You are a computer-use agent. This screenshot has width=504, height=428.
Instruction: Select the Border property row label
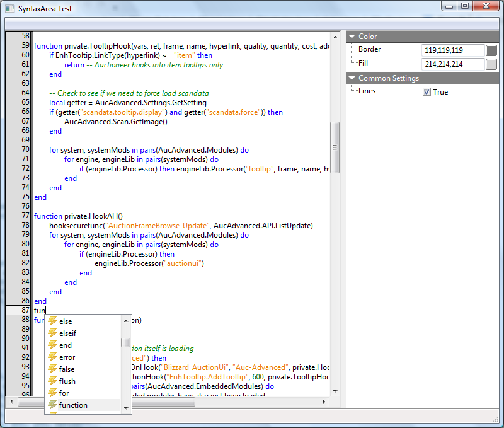coord(369,49)
